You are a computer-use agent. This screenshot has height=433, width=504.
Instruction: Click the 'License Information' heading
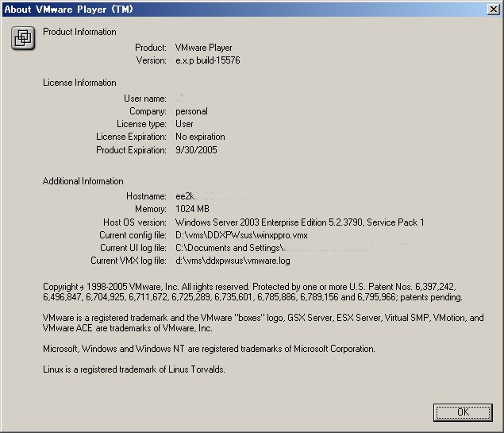point(79,83)
